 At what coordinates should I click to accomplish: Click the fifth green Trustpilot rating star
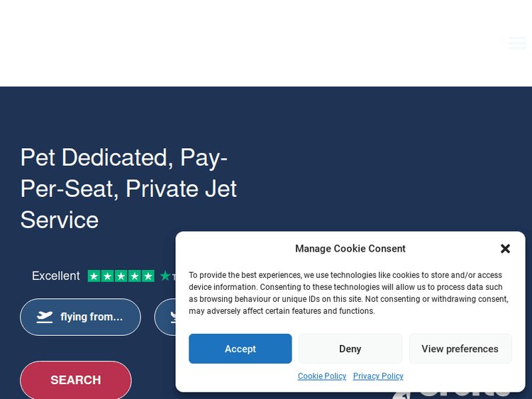point(148,276)
